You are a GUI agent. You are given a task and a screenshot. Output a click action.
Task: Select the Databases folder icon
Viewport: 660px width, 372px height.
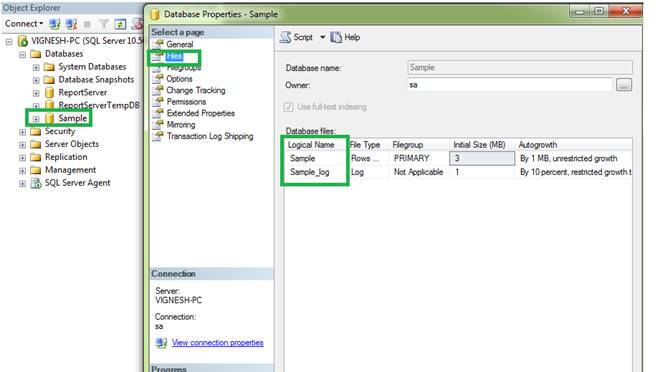[x=36, y=54]
